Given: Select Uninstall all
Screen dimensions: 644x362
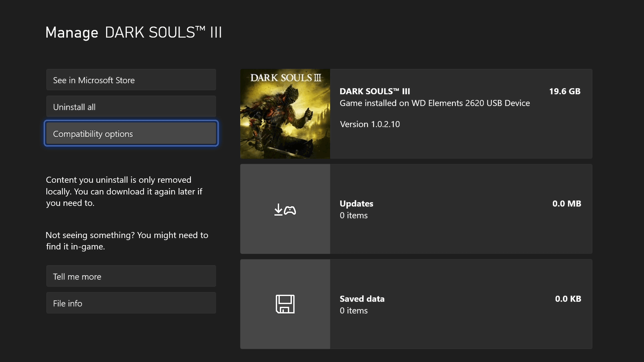Looking at the screenshot, I should tap(131, 107).
